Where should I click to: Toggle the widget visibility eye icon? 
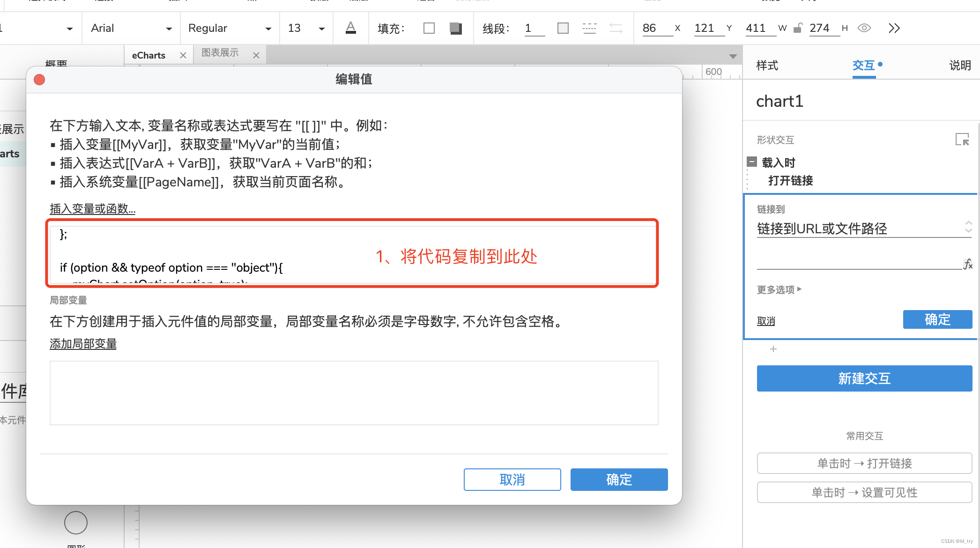point(864,28)
